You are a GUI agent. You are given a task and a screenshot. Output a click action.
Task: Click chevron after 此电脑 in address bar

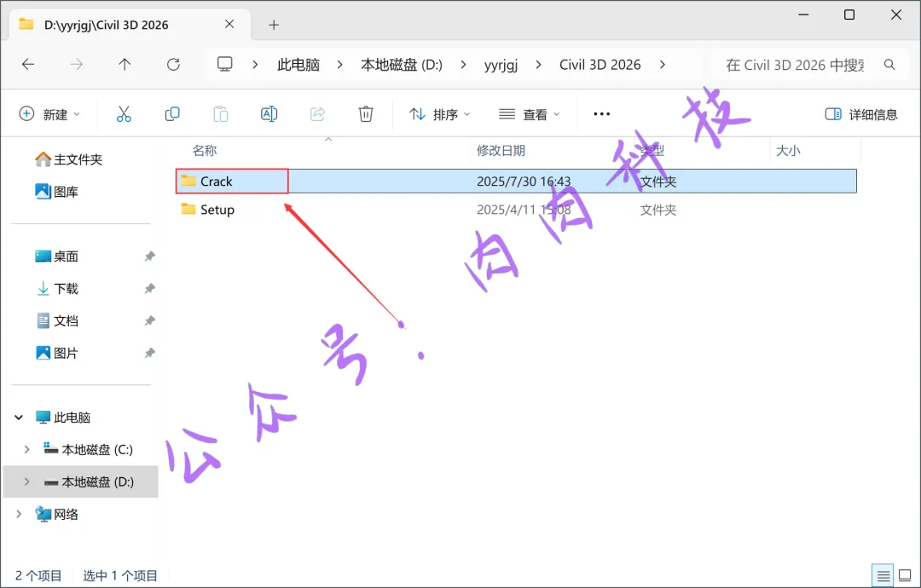339,65
